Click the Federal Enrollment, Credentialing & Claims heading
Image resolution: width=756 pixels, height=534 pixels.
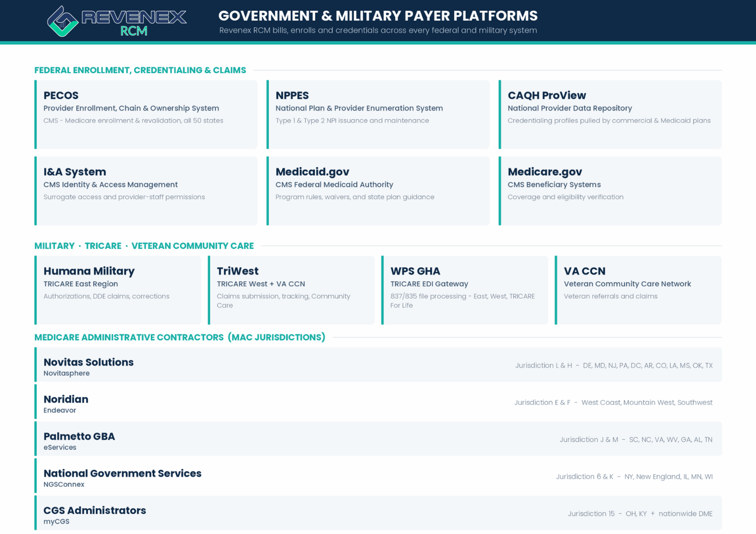pos(140,70)
